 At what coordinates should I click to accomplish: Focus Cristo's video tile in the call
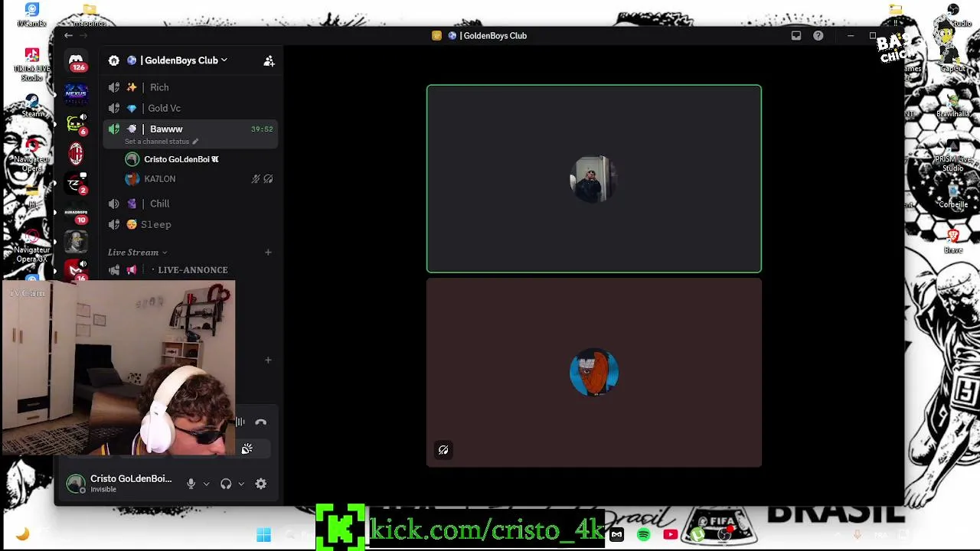(594, 178)
